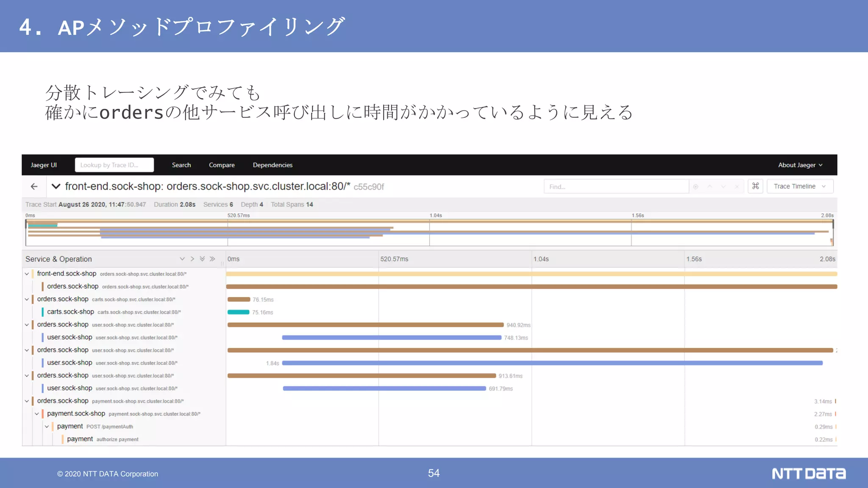Expand all spans double-chevron icon

(x=202, y=259)
